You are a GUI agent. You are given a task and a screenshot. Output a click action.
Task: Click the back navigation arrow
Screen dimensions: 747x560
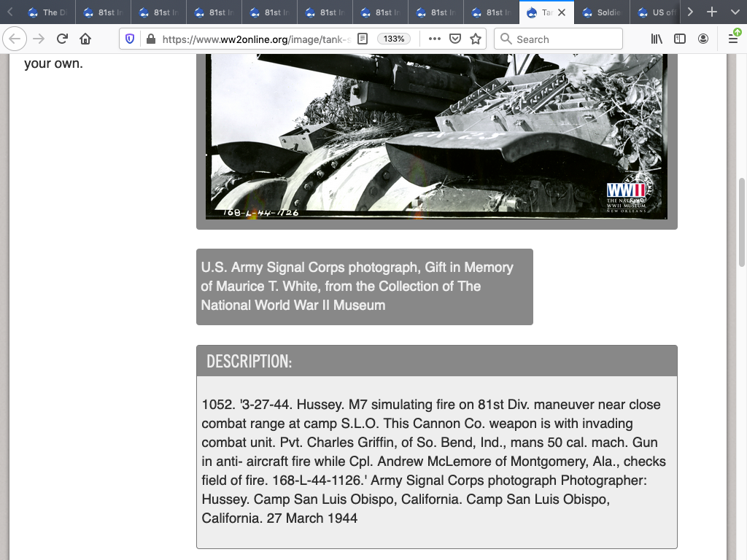[x=15, y=39]
